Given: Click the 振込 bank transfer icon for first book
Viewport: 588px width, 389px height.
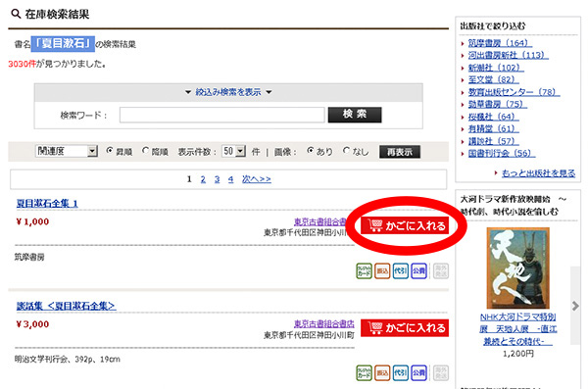Looking at the screenshot, I should [x=382, y=270].
